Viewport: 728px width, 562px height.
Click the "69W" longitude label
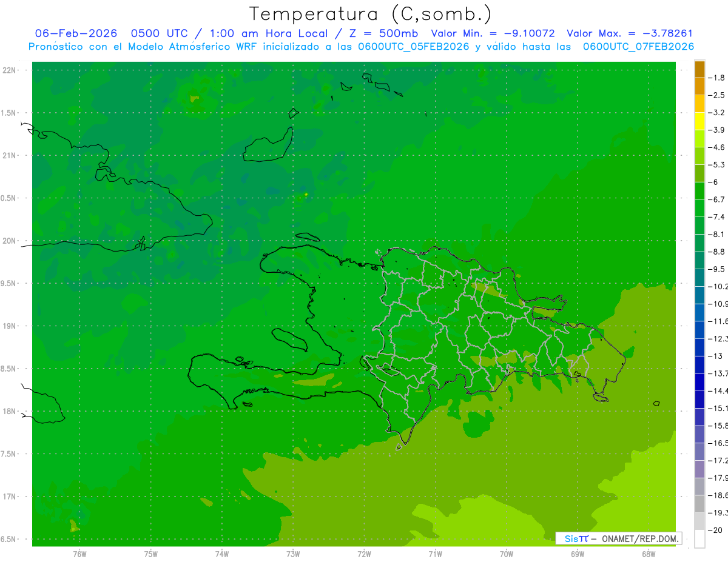(578, 554)
